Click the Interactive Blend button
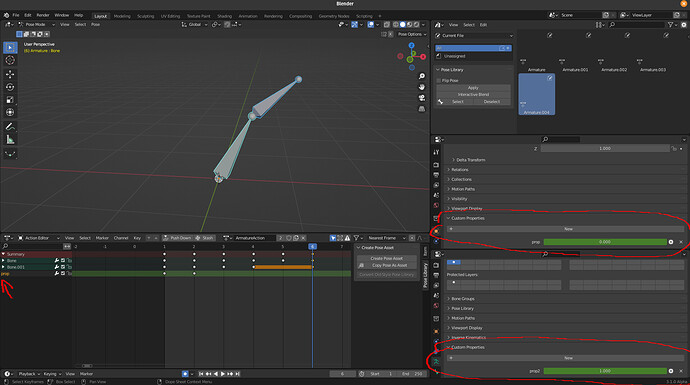 (473, 95)
